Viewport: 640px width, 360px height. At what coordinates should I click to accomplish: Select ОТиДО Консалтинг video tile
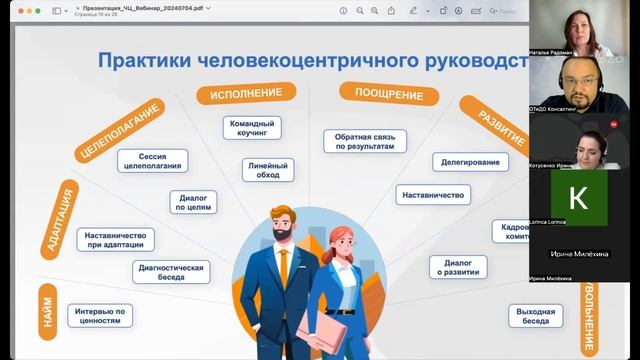click(x=579, y=85)
